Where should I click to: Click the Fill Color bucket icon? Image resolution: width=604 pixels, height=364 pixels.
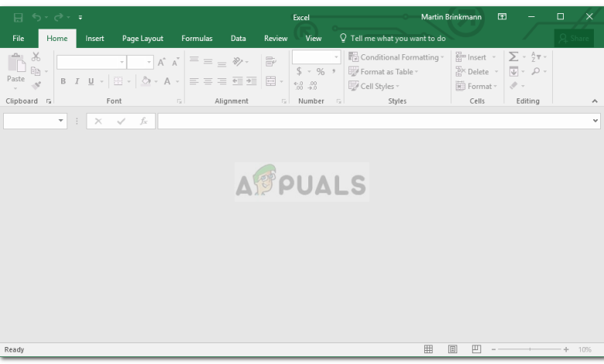click(146, 81)
